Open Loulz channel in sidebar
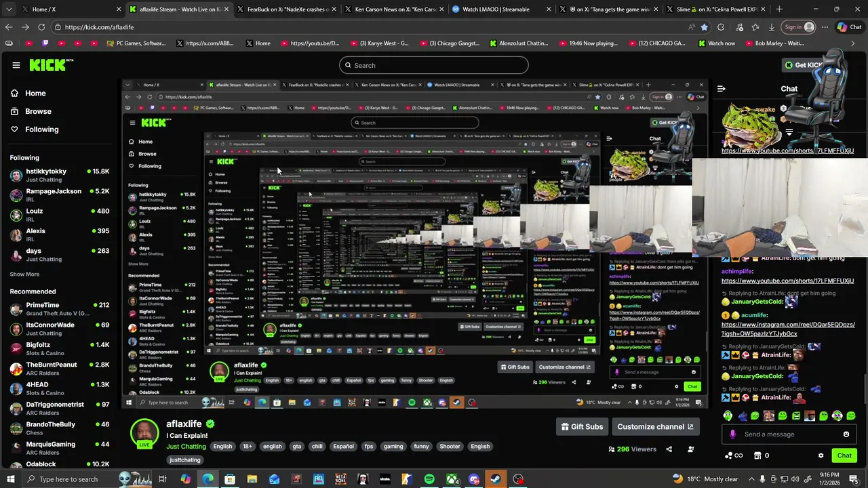Viewport: 868px width, 488px height. point(59,215)
